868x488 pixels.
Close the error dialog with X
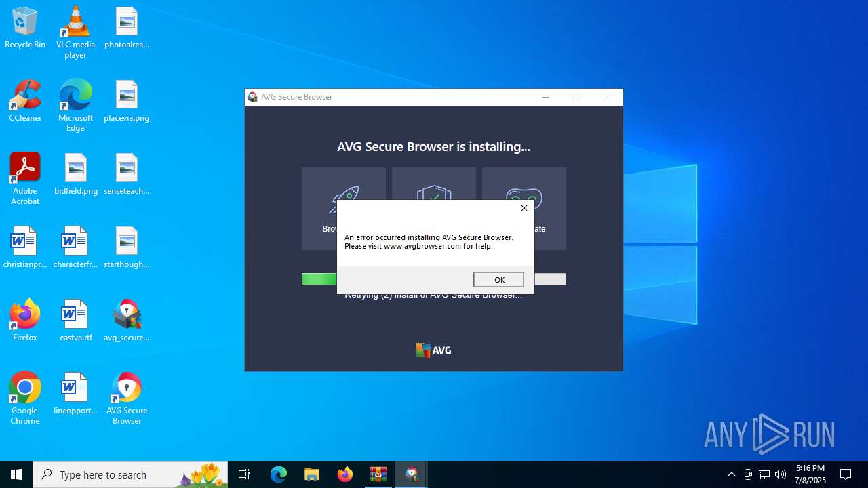[524, 208]
